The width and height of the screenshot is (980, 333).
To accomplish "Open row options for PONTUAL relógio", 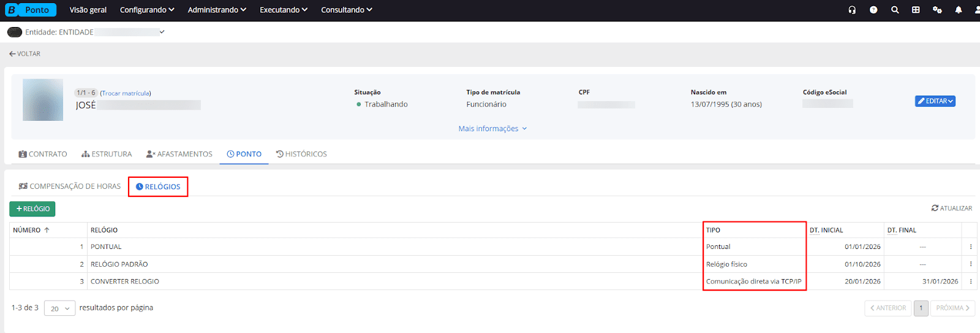I will tap(970, 247).
